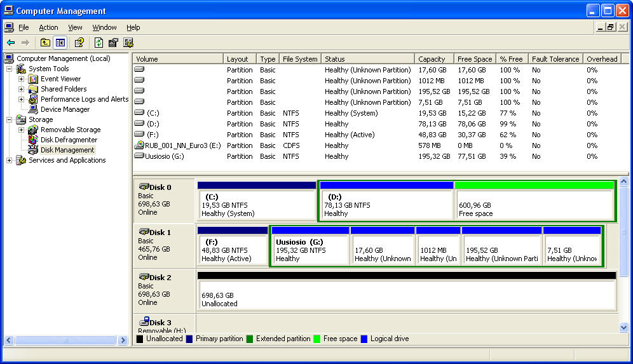Expand Services and Applications node
Screen dimensions: 633x364
(10, 160)
